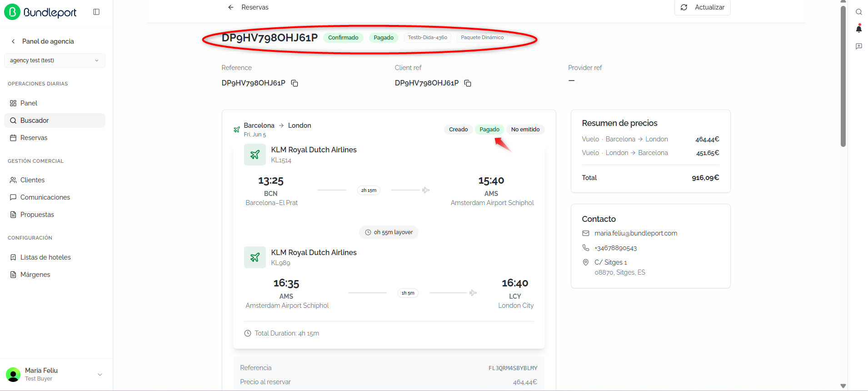This screenshot has width=868, height=391.
Task: Open Listas de hoteles
Action: (x=55, y=257)
